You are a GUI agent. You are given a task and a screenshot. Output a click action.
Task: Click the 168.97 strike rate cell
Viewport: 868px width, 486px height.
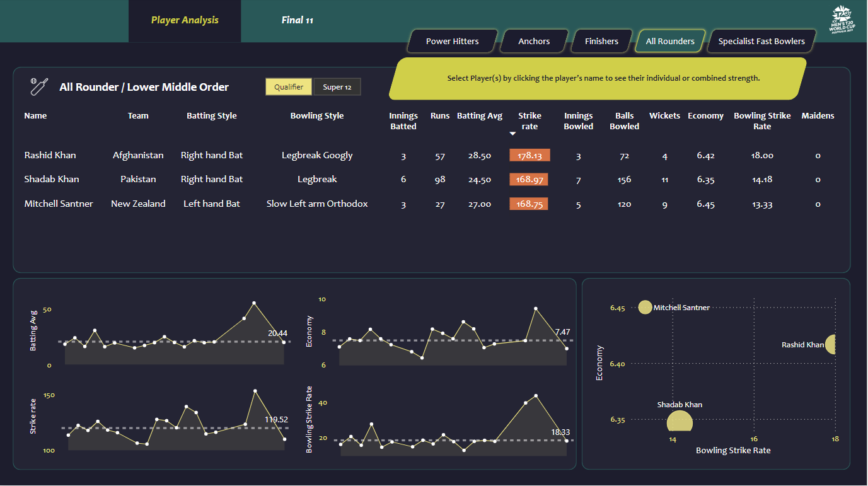coord(528,180)
